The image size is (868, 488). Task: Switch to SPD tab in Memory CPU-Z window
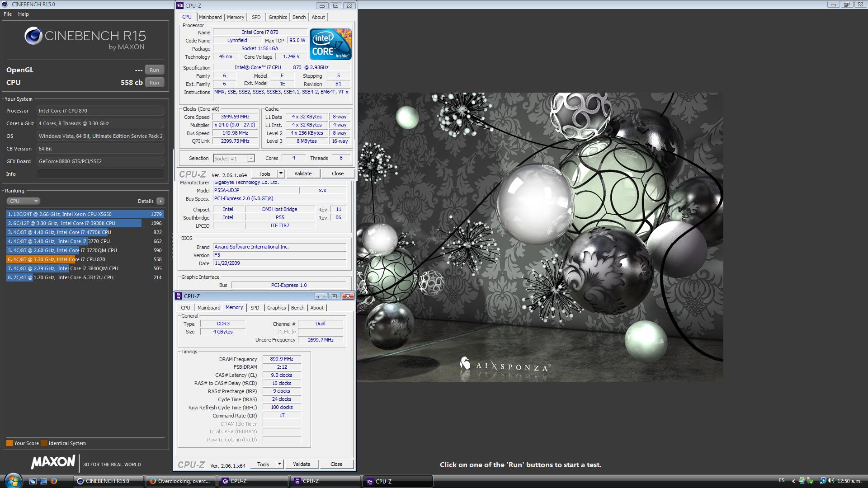[x=255, y=308]
